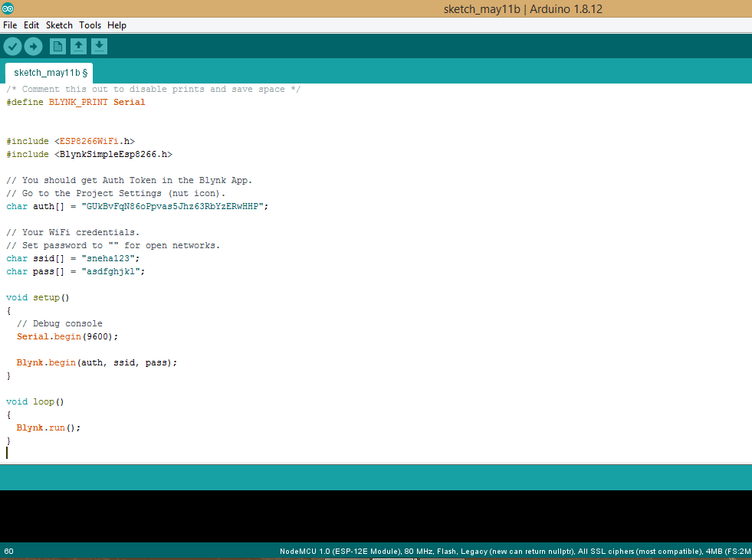The image size is (752, 560).
Task: Click the #define BLYNK_PRINT Serial line
Action: [76, 102]
